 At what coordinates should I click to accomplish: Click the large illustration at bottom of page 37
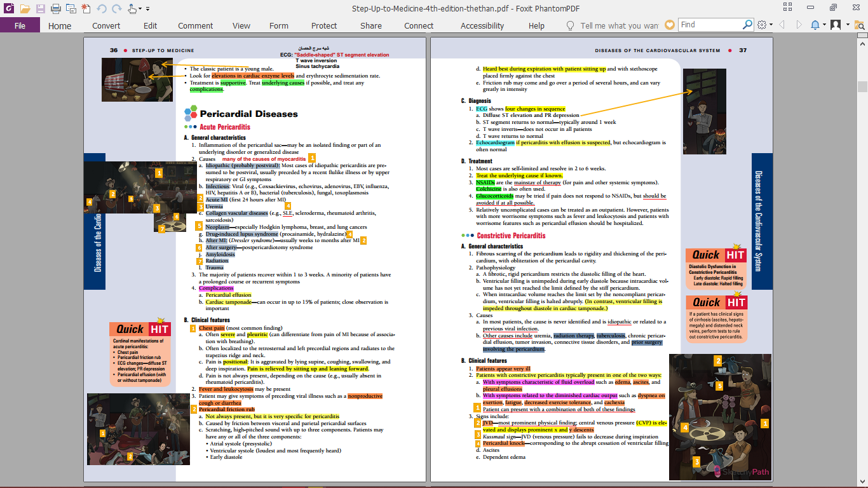pos(720,417)
